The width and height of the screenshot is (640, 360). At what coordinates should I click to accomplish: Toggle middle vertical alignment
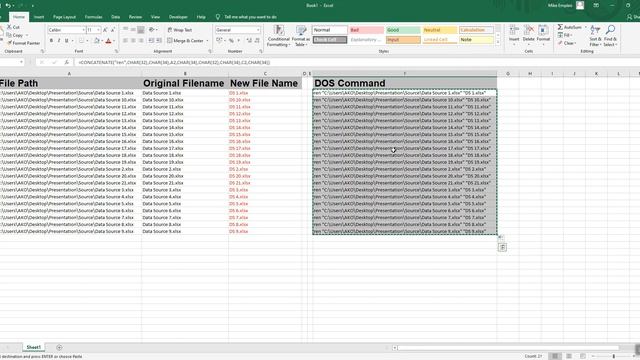point(133,30)
